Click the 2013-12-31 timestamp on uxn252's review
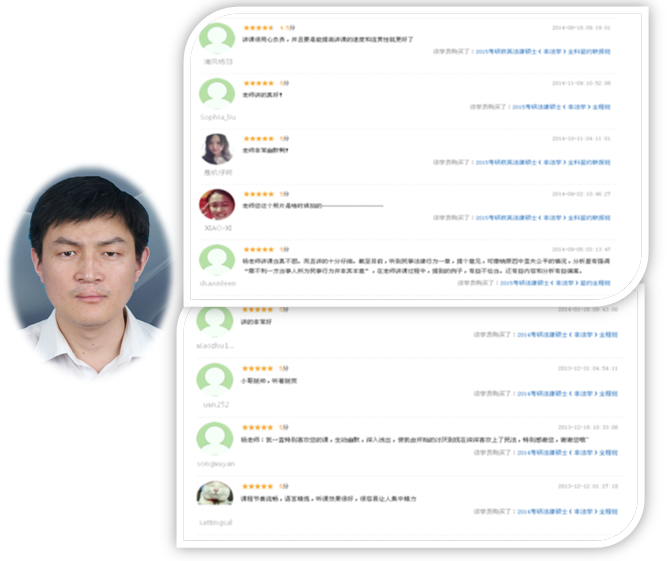This screenshot has height=561, width=667. (x=588, y=369)
